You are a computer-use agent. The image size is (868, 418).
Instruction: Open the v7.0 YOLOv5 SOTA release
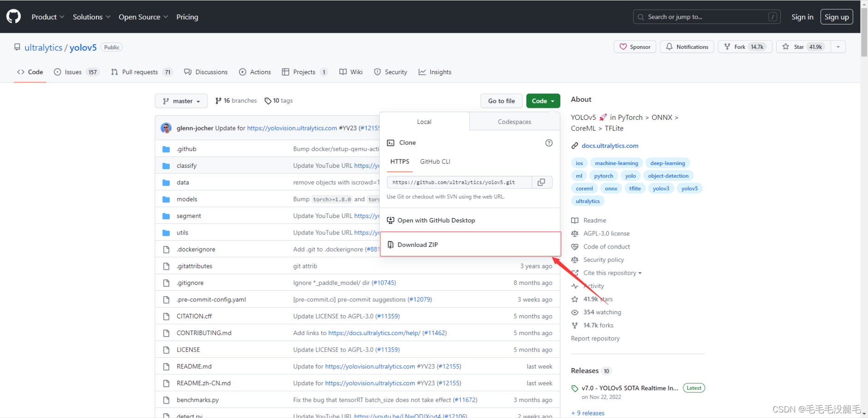630,389
